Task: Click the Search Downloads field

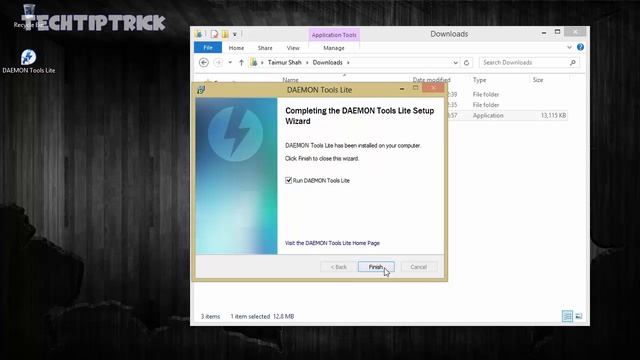Action: pyautogui.click(x=529, y=62)
